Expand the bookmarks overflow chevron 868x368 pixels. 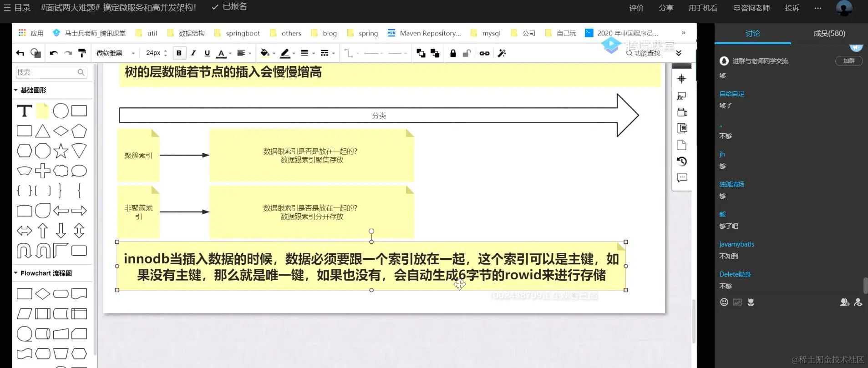(683, 33)
